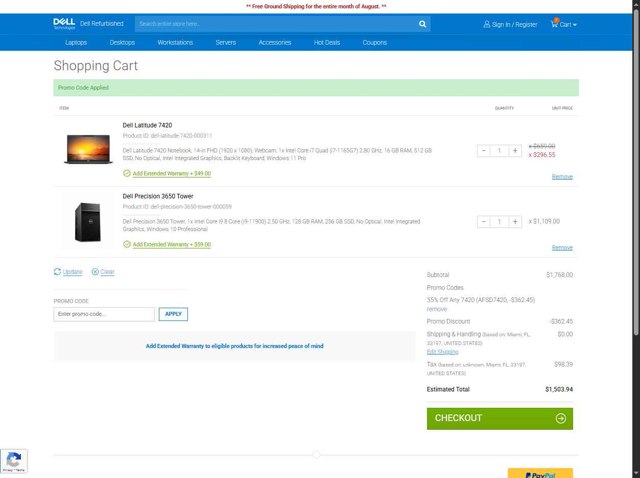
Task: Click the APPLY promo code button
Action: [173, 314]
